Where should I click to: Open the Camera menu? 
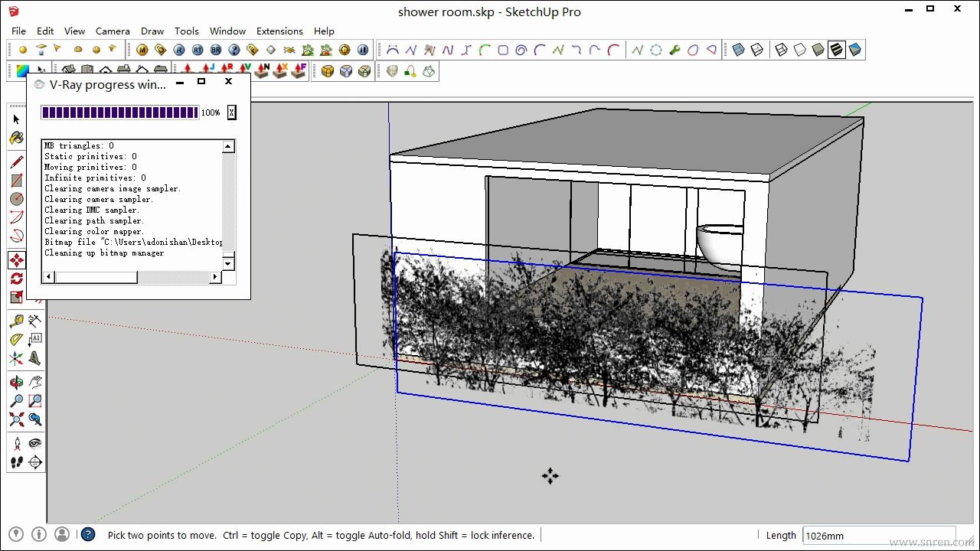point(113,31)
